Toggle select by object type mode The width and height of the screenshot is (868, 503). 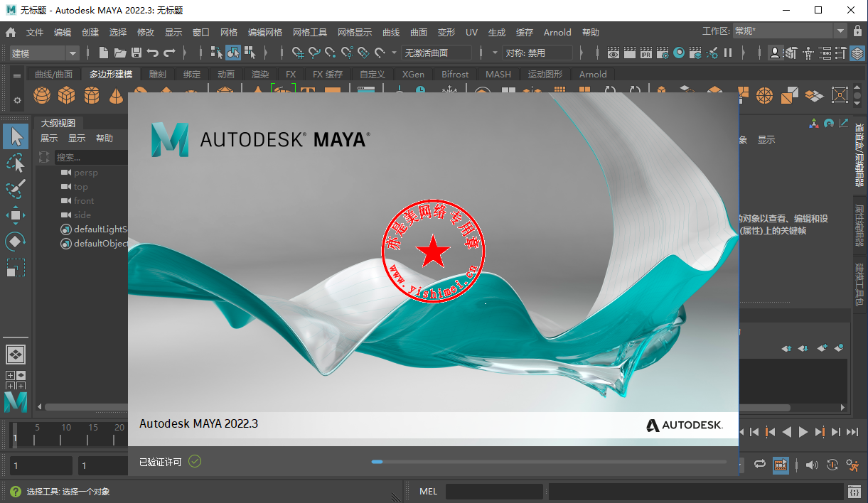tap(233, 53)
